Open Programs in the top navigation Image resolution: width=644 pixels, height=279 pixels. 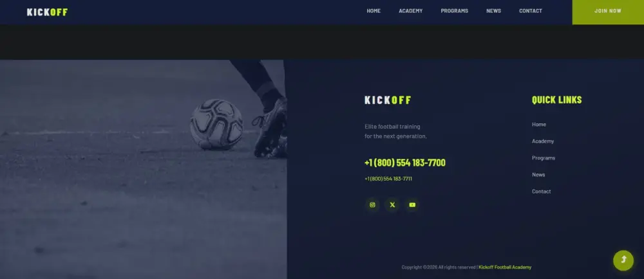(454, 11)
